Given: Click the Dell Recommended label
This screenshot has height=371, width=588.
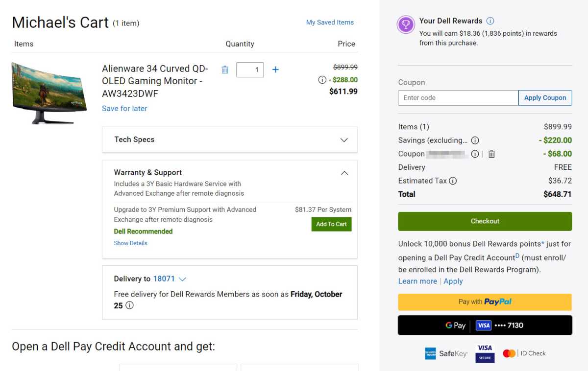Looking at the screenshot, I should point(143,232).
